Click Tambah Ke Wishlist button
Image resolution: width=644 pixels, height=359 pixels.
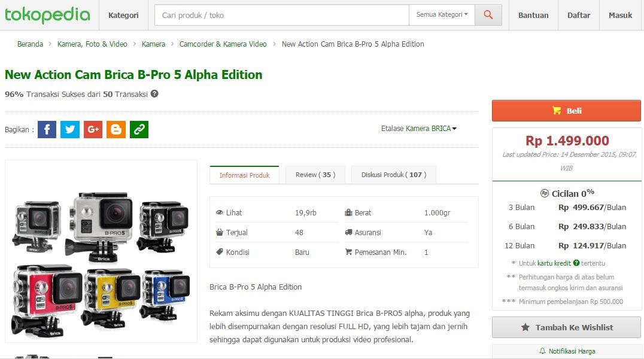point(566,327)
